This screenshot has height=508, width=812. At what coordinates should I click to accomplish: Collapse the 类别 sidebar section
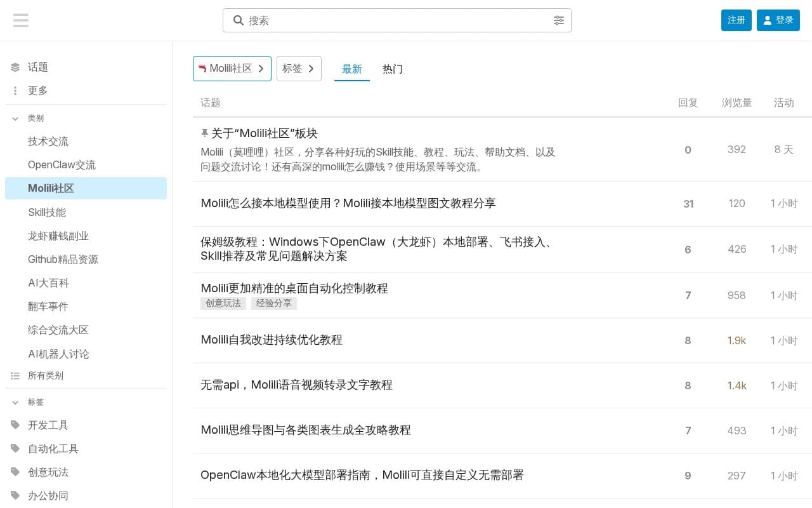pos(15,118)
